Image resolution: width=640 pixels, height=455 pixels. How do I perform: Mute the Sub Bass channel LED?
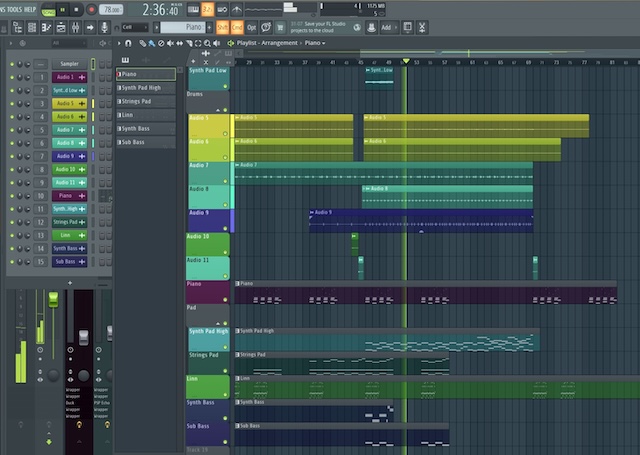[x=12, y=262]
